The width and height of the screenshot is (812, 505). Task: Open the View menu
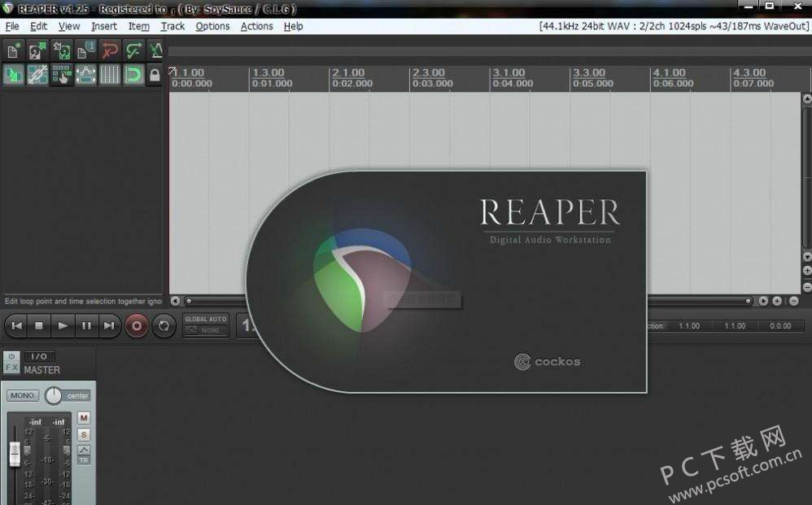coord(69,26)
